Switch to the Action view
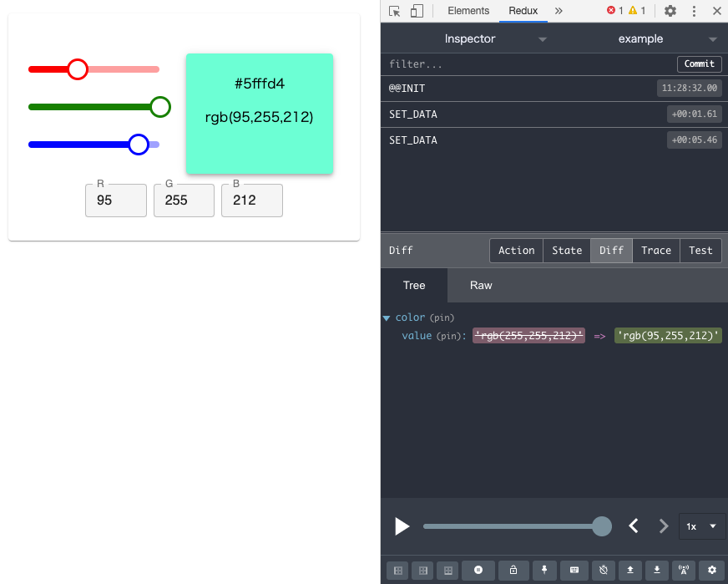Screen dimensions: 728x584 [x=516, y=251]
